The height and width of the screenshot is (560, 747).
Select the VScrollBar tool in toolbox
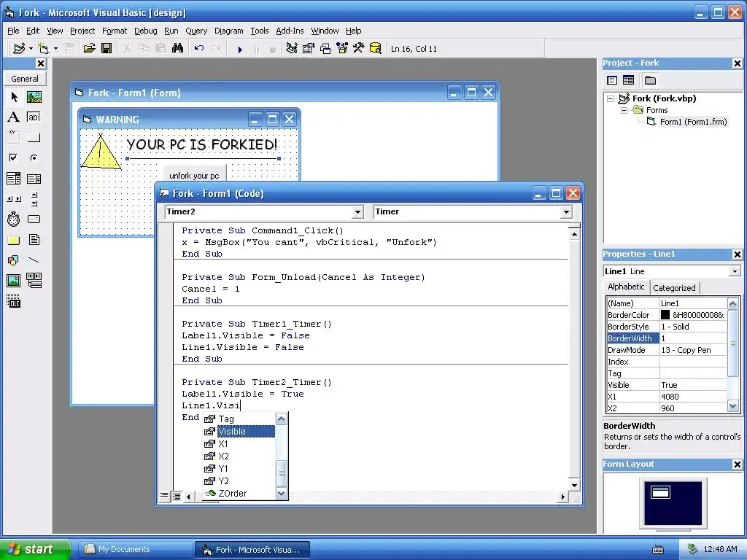point(34,198)
